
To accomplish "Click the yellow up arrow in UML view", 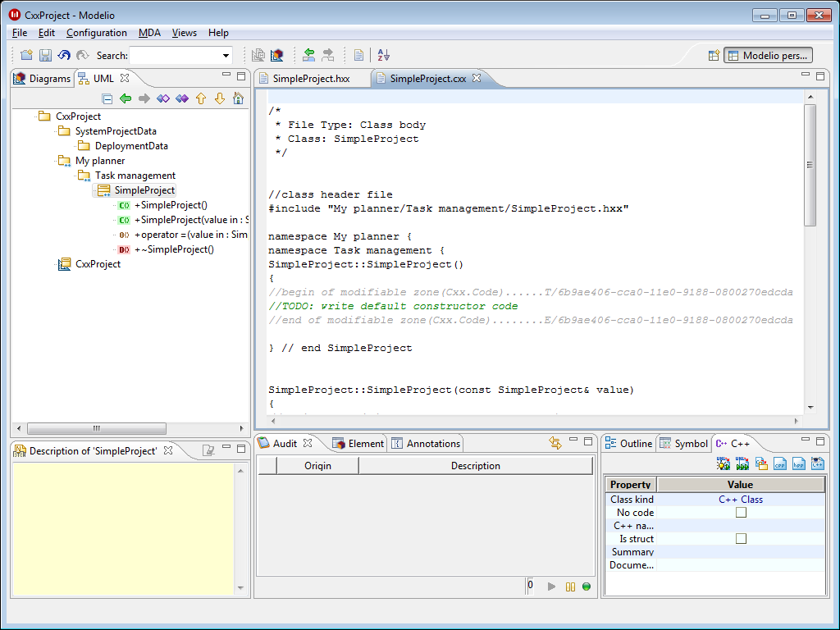I will click(x=201, y=98).
